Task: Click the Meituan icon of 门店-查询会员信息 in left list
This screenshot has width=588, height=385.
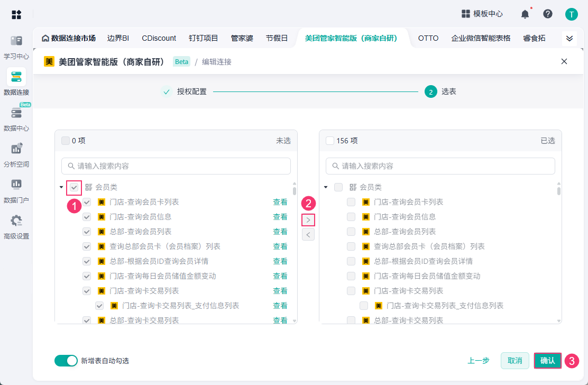Action: [x=102, y=217]
